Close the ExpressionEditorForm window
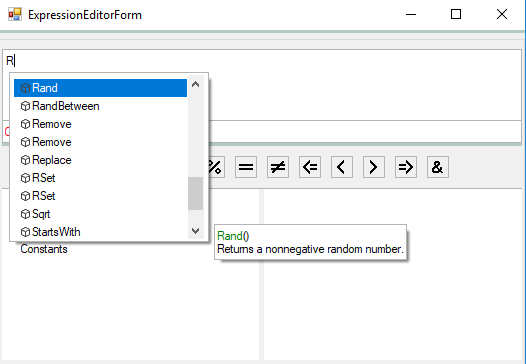The image size is (526, 364). point(502,14)
